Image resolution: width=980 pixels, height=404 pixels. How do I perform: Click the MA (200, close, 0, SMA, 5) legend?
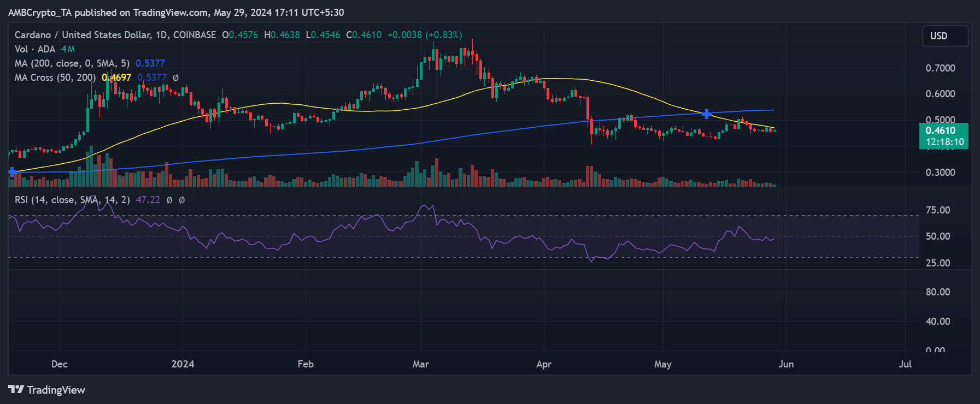pyautogui.click(x=72, y=63)
